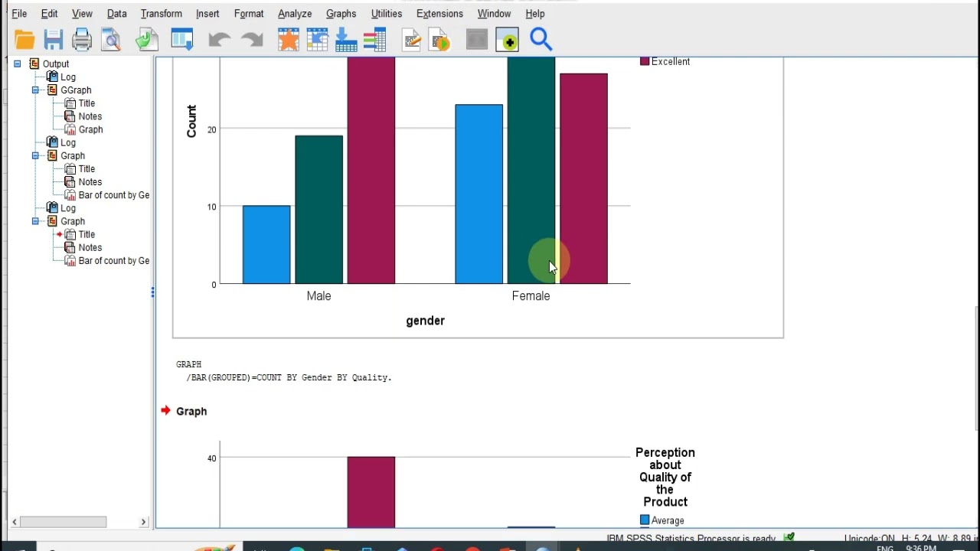Click the toolbar icon with green plus
Image resolution: width=980 pixels, height=551 pixels.
[507, 40]
